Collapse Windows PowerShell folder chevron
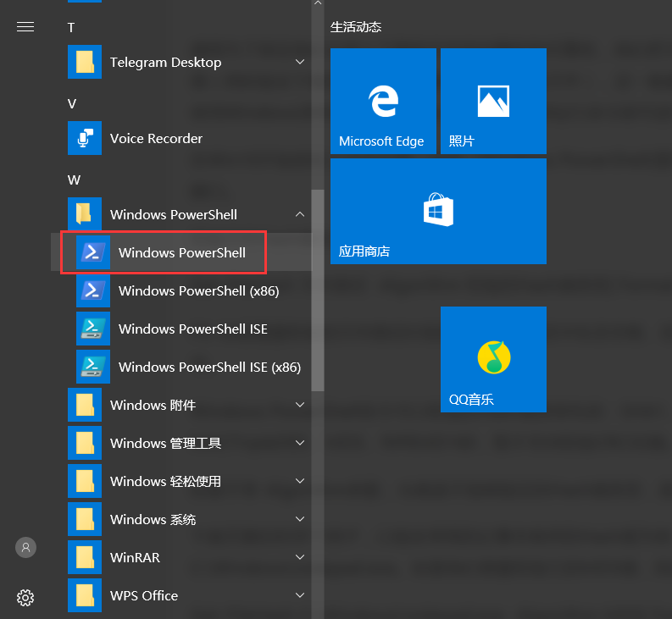Image resolution: width=672 pixels, height=619 pixels. click(x=300, y=213)
